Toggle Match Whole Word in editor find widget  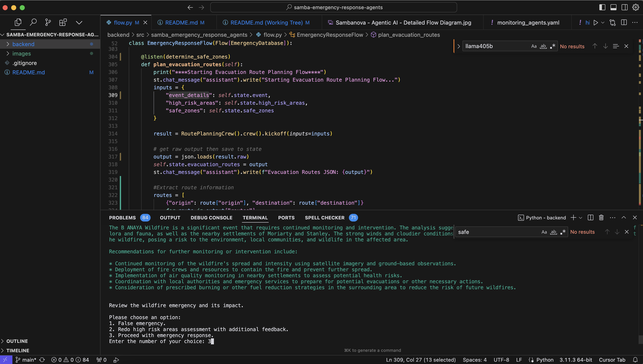[x=543, y=46]
